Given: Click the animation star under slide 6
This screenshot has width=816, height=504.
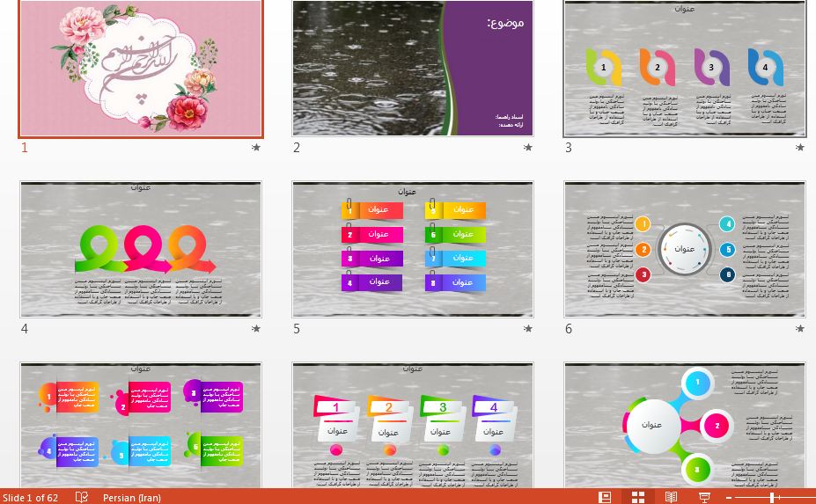Looking at the screenshot, I should click(x=799, y=329).
